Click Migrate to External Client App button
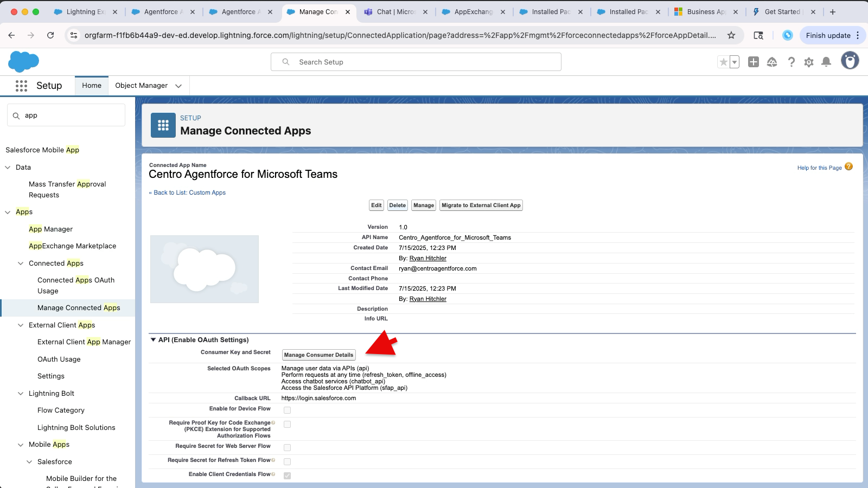The width and height of the screenshot is (868, 488). [x=481, y=206]
